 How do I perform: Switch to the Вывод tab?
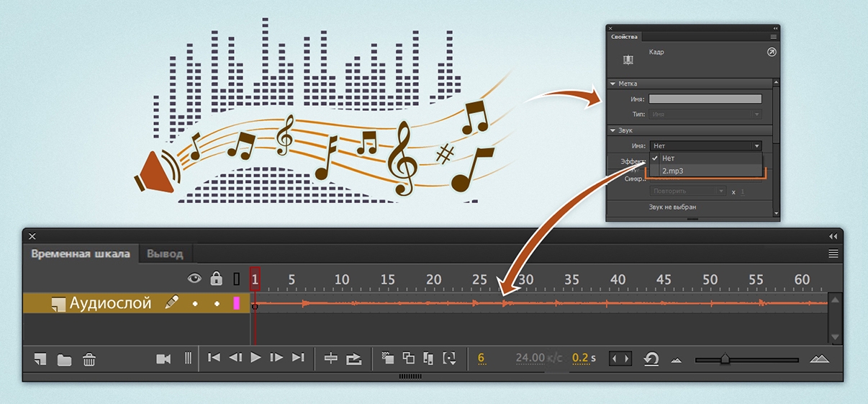pyautogui.click(x=165, y=253)
